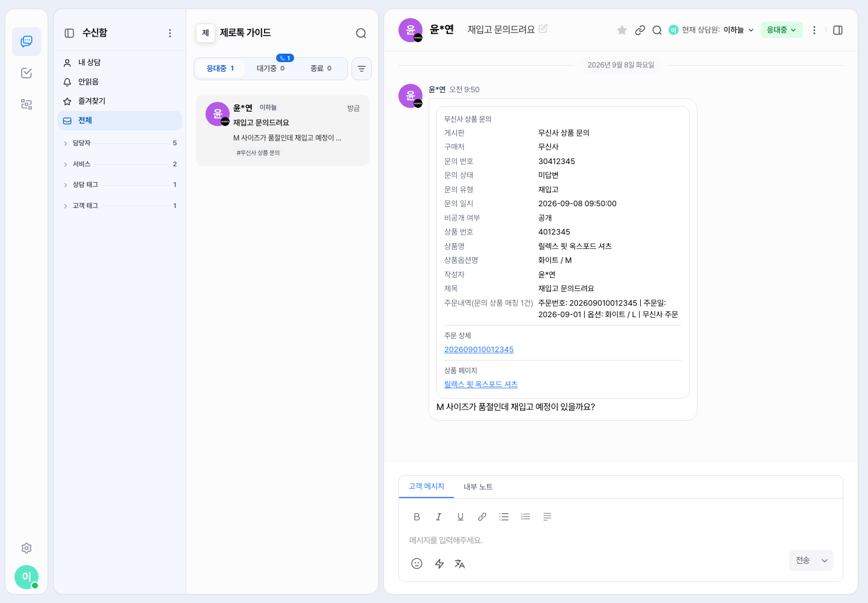Open the conversation list filter button

362,69
